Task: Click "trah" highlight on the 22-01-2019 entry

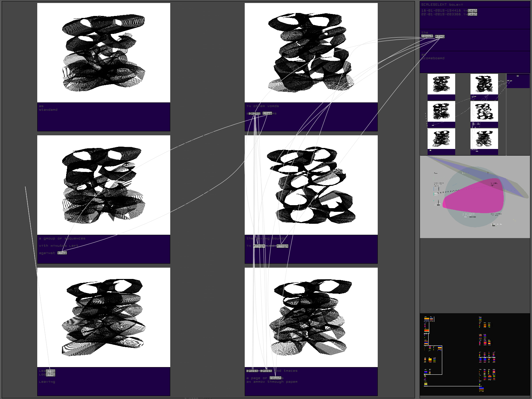Action: [472, 14]
